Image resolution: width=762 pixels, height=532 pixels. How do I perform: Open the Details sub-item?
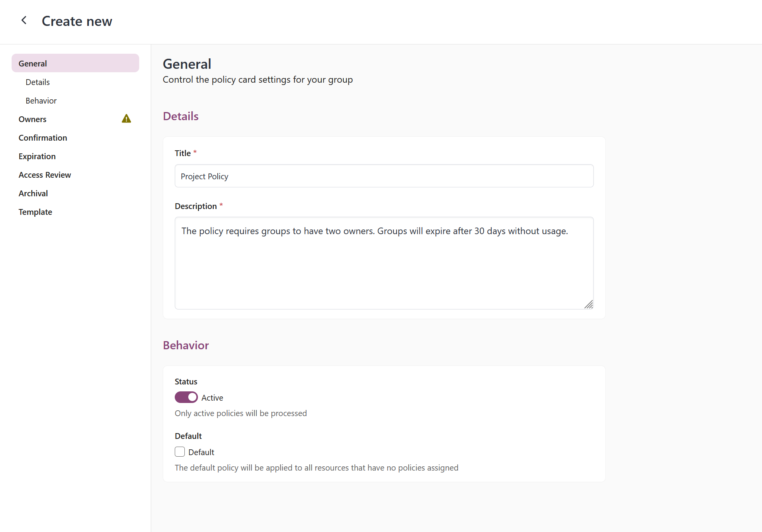38,82
